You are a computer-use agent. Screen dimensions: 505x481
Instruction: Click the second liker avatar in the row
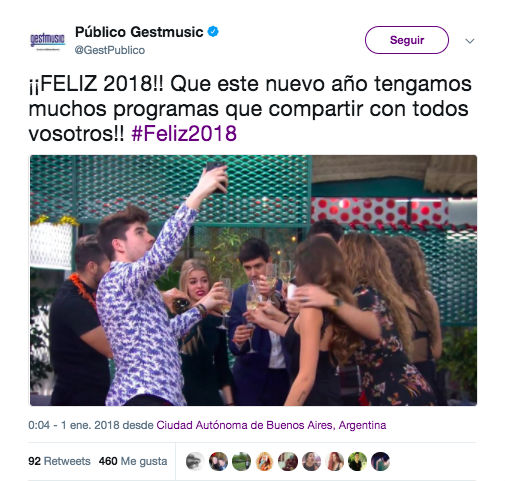pos(218,461)
